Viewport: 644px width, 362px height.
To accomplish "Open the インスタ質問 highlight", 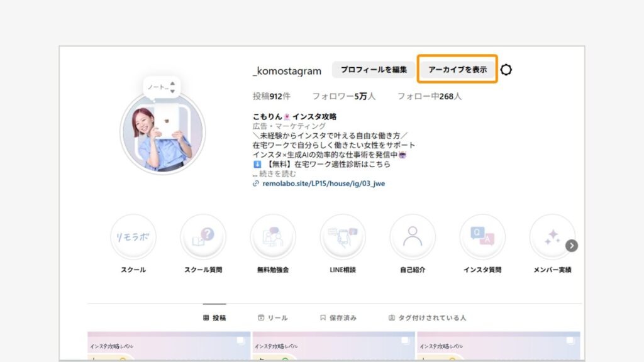I will (482, 237).
